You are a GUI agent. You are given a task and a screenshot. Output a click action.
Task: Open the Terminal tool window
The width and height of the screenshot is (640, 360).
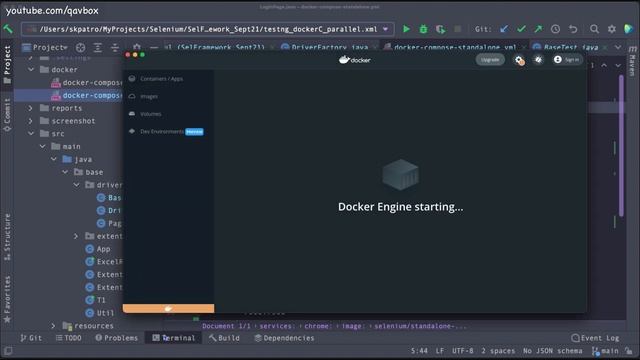pos(174,338)
